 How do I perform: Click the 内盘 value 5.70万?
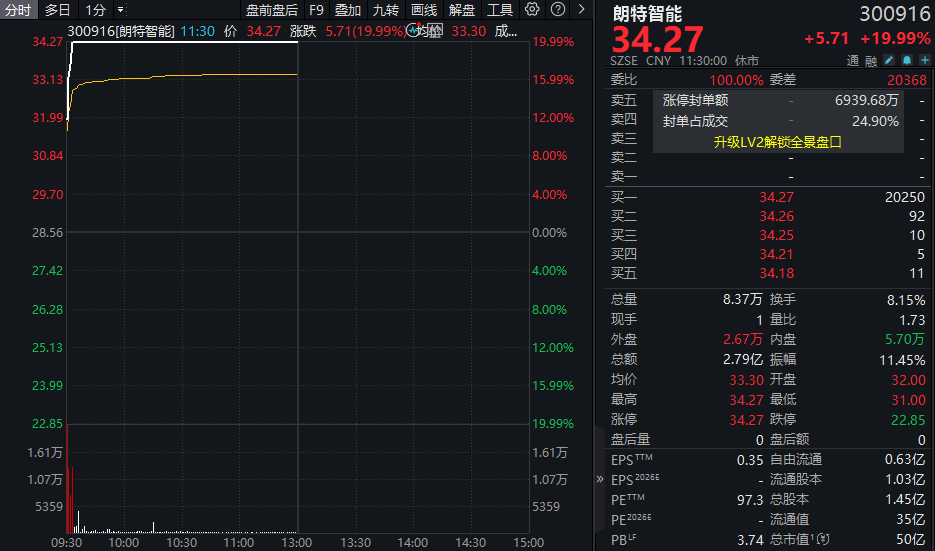pos(905,339)
